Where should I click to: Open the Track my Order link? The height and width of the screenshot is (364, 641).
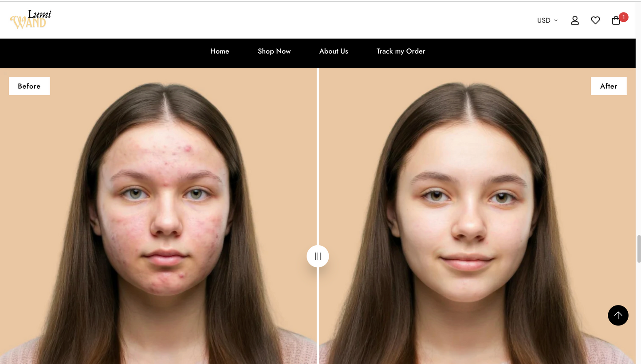point(401,51)
